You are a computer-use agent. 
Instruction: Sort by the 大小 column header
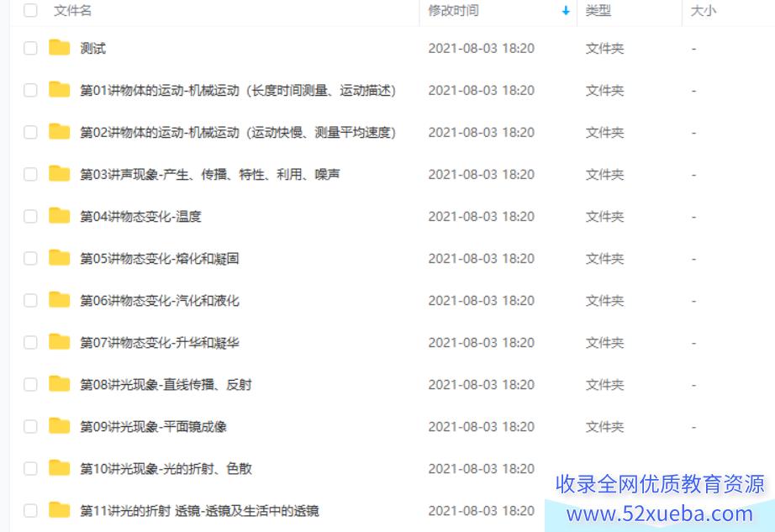[x=703, y=10]
